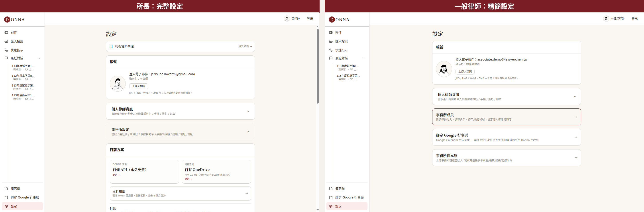Click the calendar icon for 綁定 Google 行事曆 in the 王律師 sidebar
The height and width of the screenshot is (212, 644).
click(x=6, y=198)
